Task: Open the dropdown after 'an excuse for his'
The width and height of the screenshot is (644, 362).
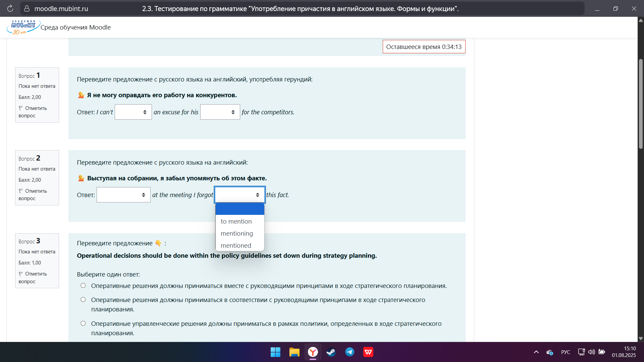Action: 220,112
